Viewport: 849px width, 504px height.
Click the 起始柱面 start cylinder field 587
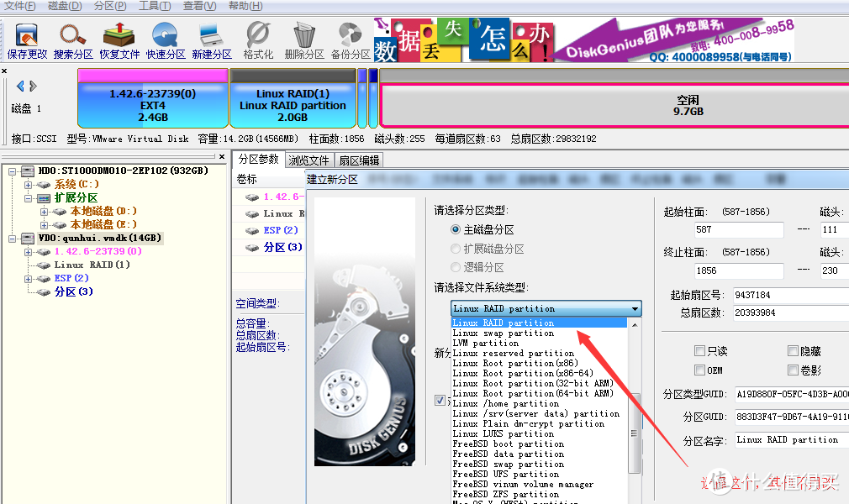click(739, 229)
